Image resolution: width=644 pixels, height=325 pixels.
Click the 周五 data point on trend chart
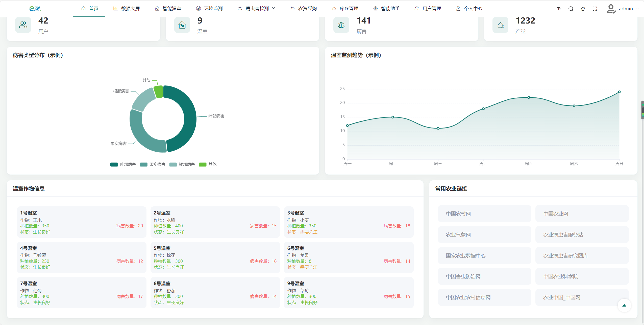(529, 97)
